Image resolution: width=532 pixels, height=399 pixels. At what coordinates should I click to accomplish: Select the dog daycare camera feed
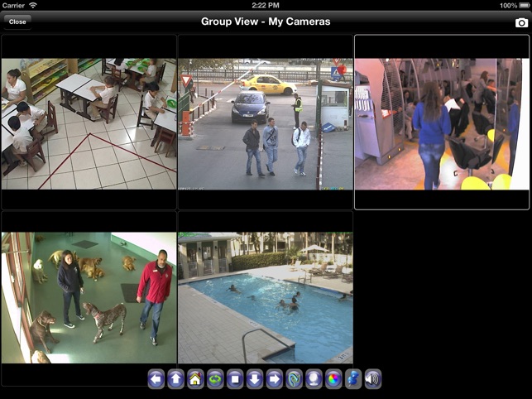pos(89,298)
